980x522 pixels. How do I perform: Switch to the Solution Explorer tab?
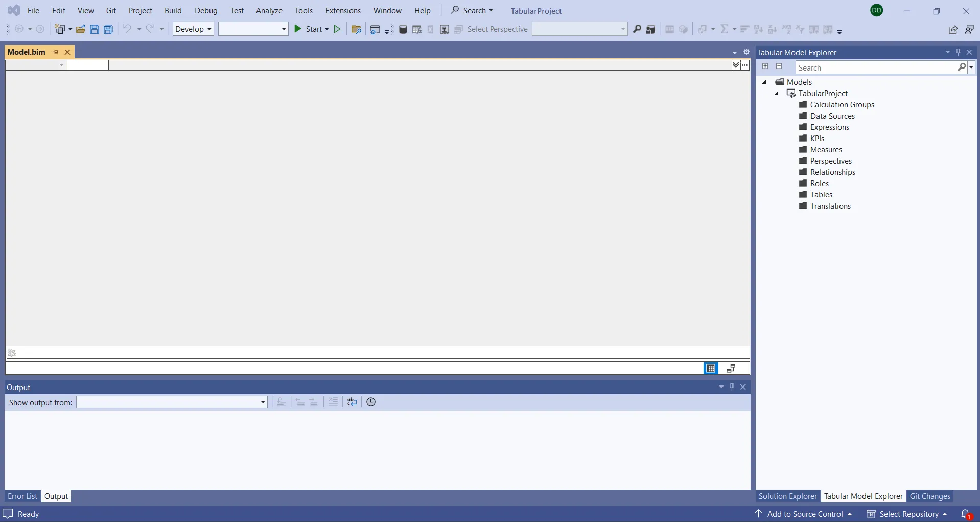point(787,496)
